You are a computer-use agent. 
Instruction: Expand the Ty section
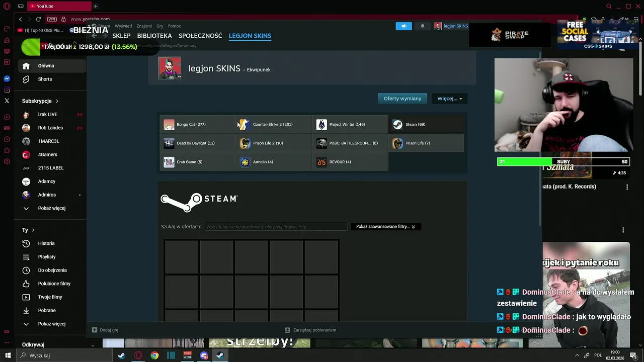click(x=28, y=230)
